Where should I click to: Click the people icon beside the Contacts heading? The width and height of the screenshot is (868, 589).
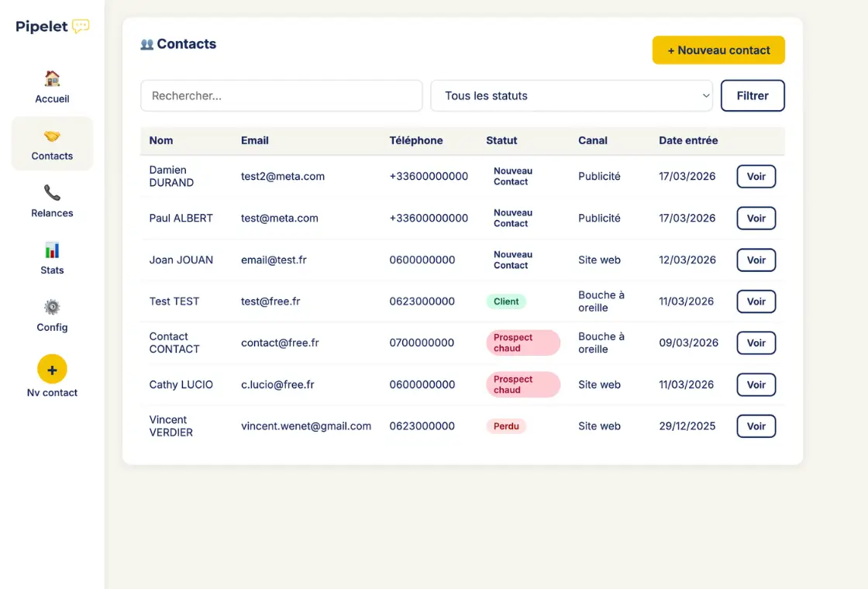click(x=147, y=43)
